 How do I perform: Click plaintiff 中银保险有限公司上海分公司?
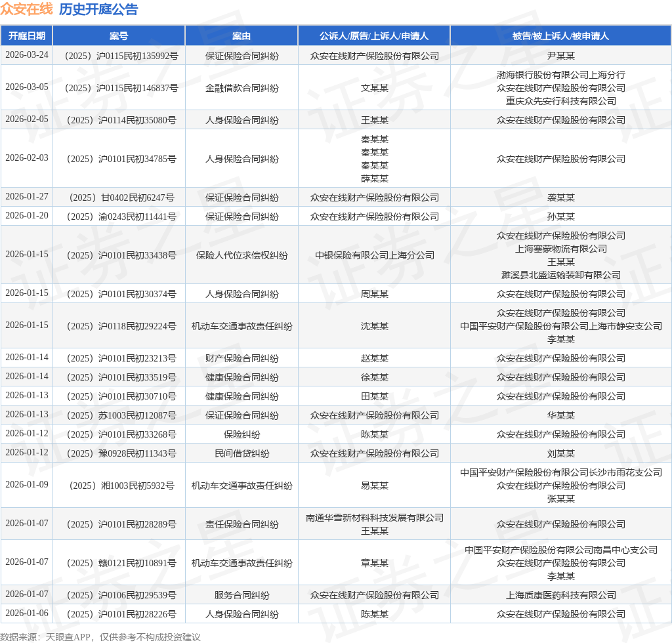pyautogui.click(x=374, y=255)
